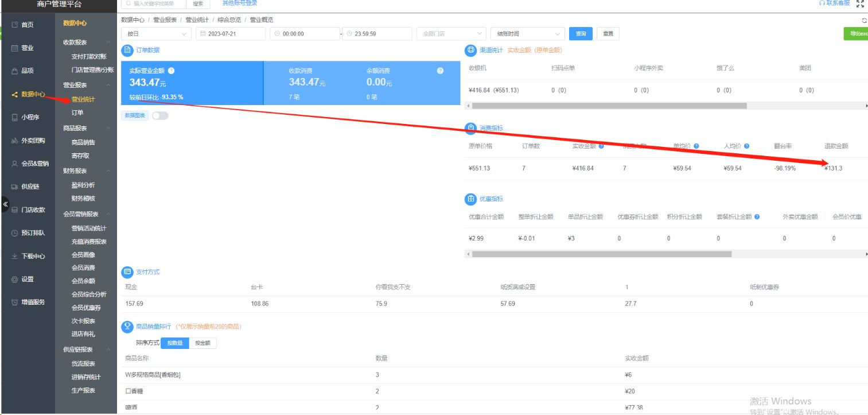Click the refresh icon above the export button
This screenshot has height=415, width=868.
(x=864, y=20)
